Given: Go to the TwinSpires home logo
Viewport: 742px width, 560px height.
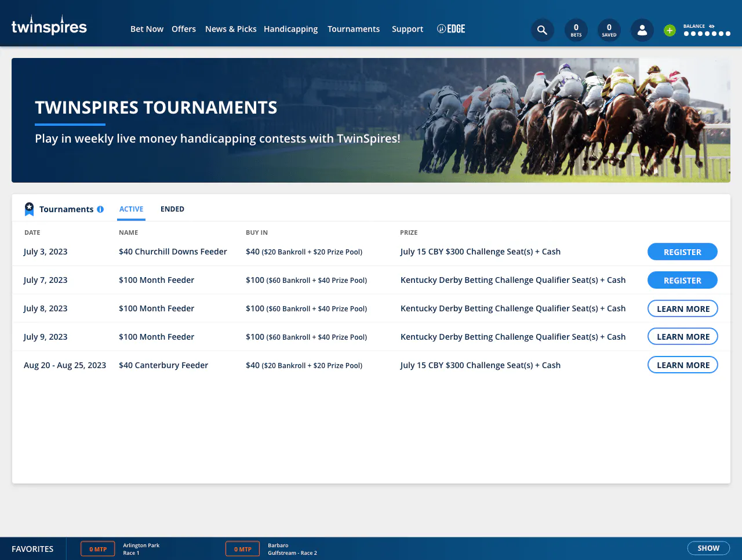Looking at the screenshot, I should (x=49, y=26).
